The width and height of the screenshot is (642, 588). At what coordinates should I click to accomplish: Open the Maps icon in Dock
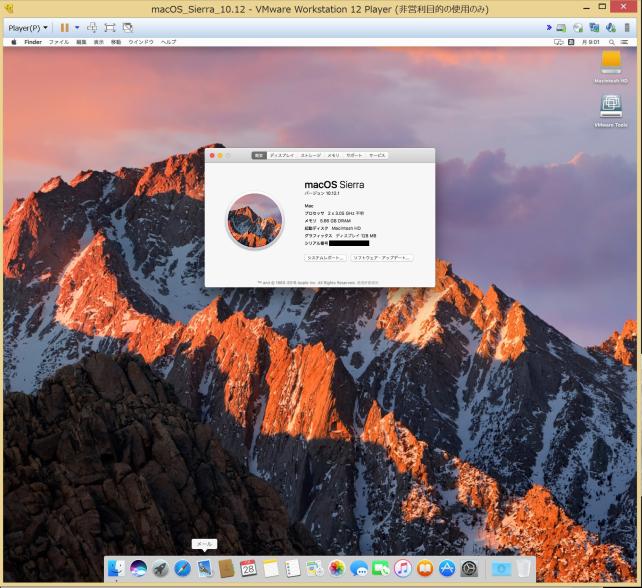[314, 568]
